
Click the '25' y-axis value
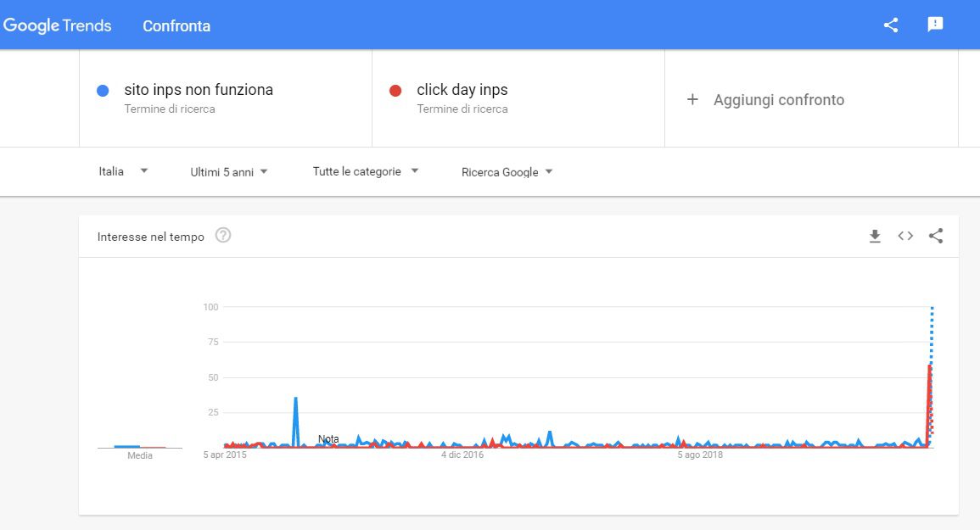coord(213,412)
